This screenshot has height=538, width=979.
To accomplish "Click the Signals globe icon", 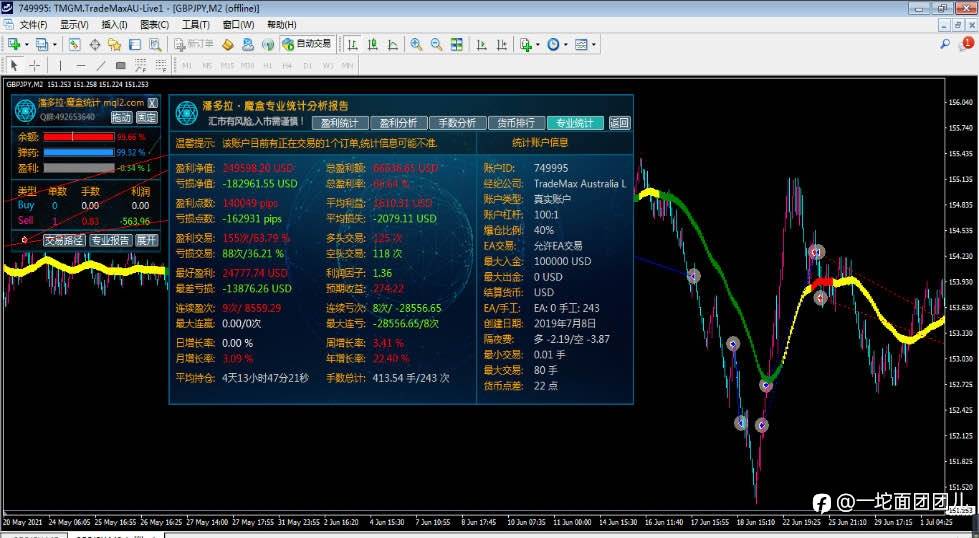I will [x=268, y=44].
